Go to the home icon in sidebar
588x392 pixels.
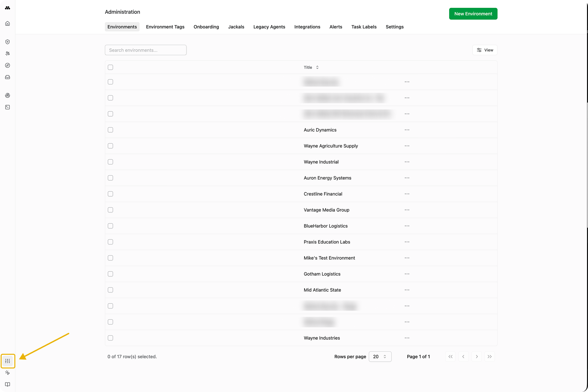8,24
